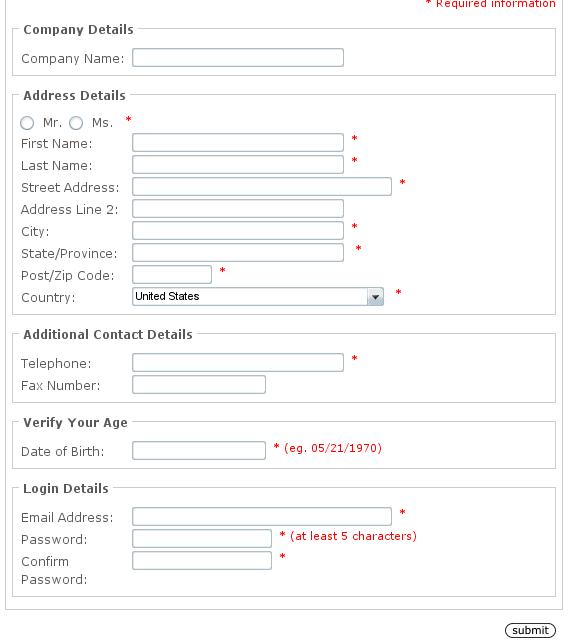
Task: Click the Date of Birth field
Action: click(x=199, y=450)
